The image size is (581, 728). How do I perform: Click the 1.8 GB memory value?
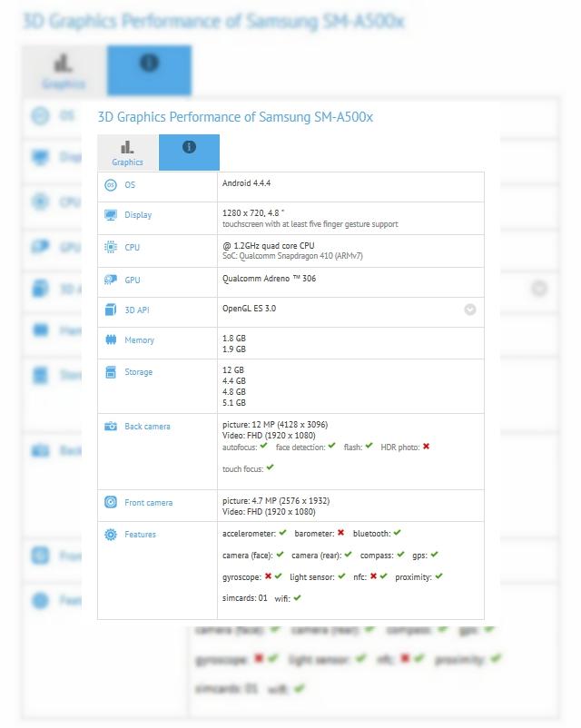(234, 339)
